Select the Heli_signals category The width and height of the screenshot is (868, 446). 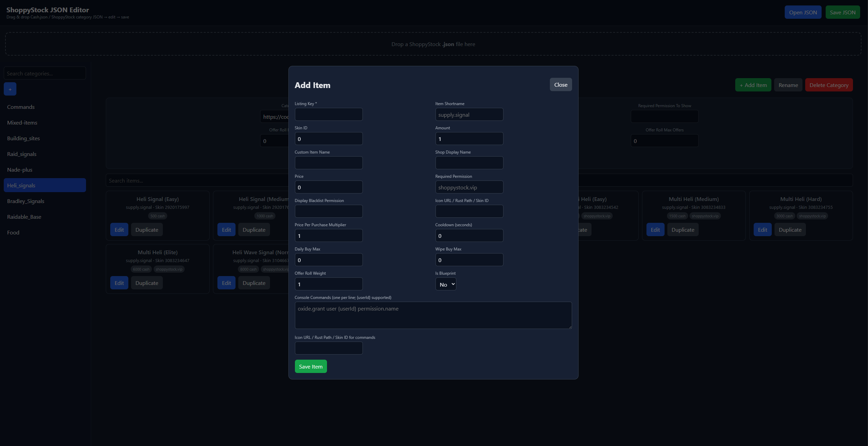click(x=45, y=185)
